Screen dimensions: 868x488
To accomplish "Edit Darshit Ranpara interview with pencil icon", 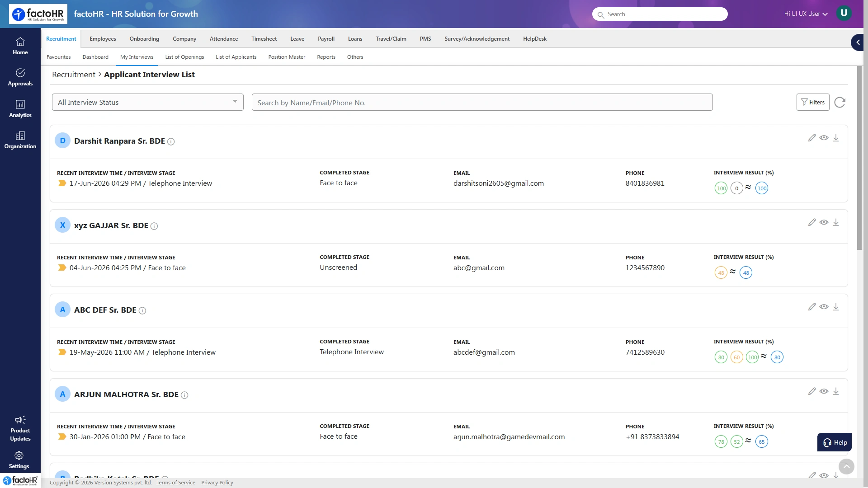I will [x=812, y=138].
